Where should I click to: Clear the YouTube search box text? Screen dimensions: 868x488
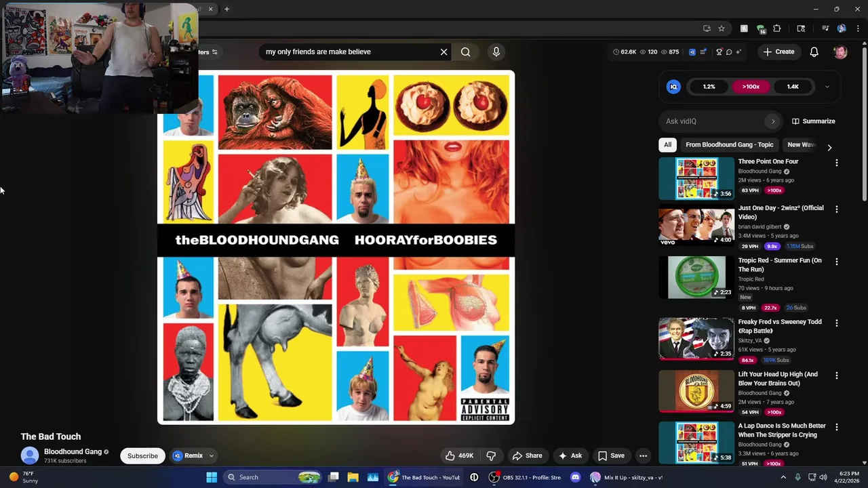444,52
